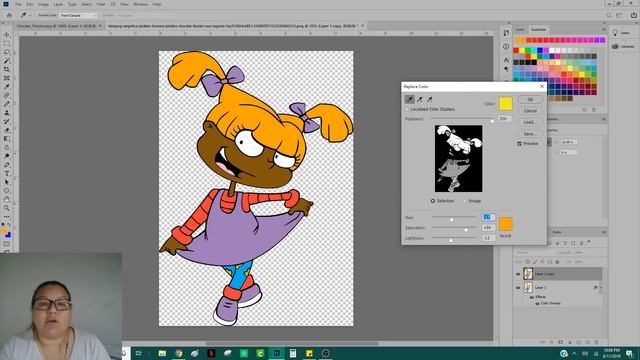640x360 pixels.
Task: Click the Load... button
Action: pos(530,122)
